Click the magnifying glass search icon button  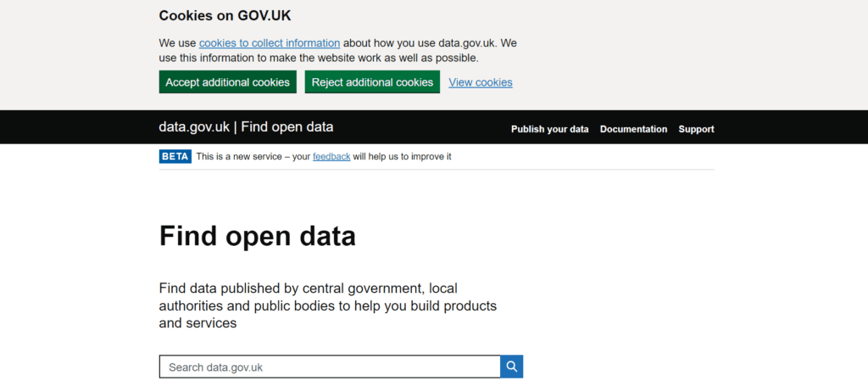pos(511,367)
